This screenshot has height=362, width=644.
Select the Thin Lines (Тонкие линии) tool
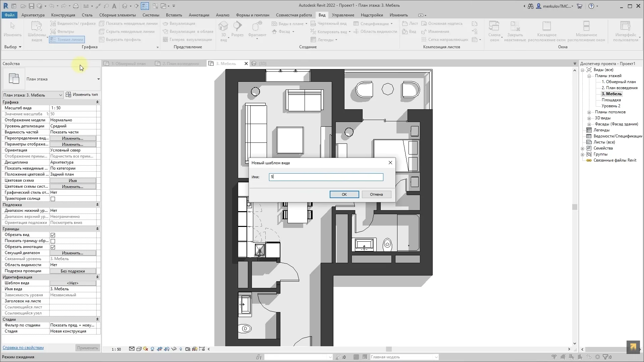(67, 40)
